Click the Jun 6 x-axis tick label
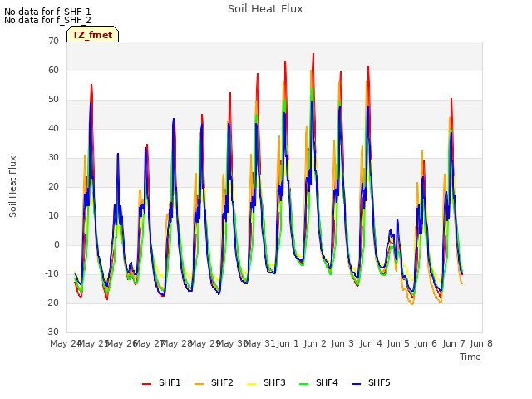The width and height of the screenshot is (532, 399). tap(426, 343)
